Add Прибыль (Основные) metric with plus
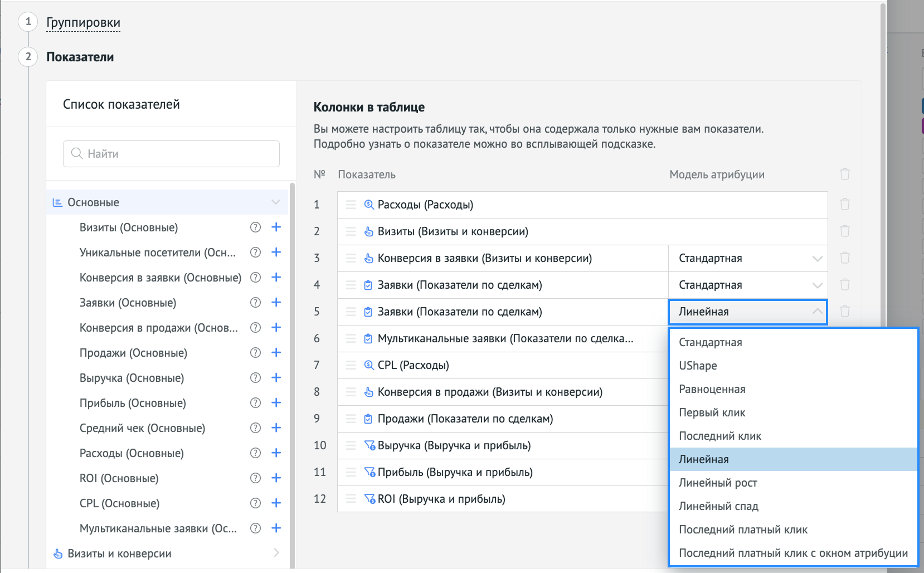Image resolution: width=924 pixels, height=573 pixels. (x=276, y=403)
